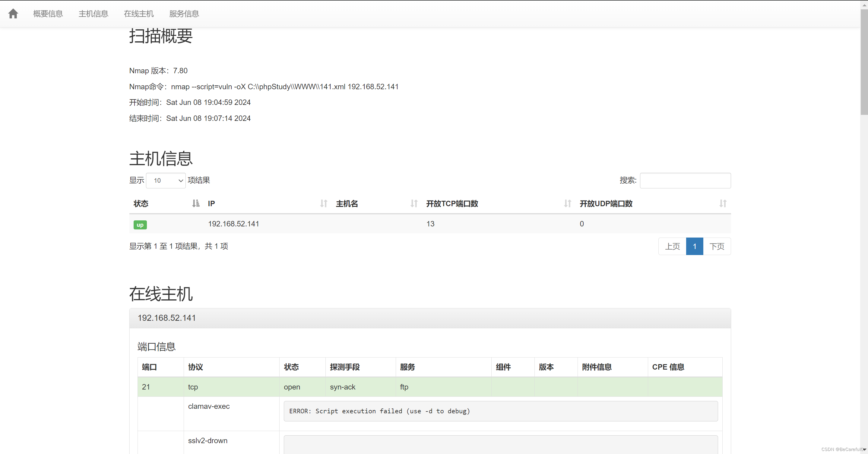
Task: Click the 显示第 1 至 1 项结果 summary
Action: coord(179,246)
